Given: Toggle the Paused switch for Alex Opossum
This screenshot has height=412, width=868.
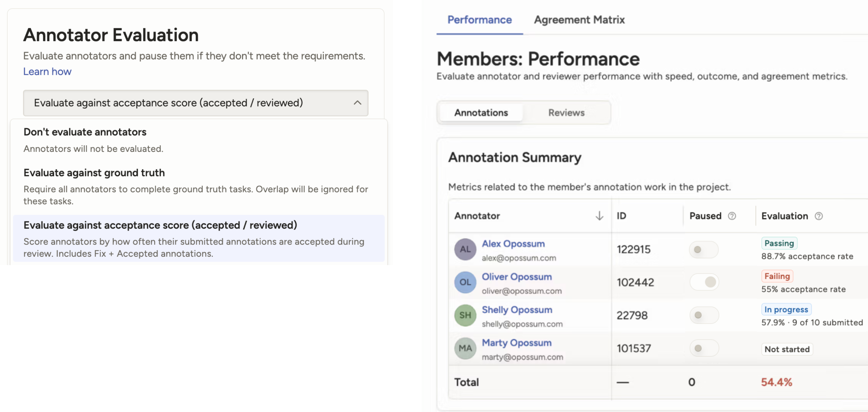Looking at the screenshot, I should [703, 250].
